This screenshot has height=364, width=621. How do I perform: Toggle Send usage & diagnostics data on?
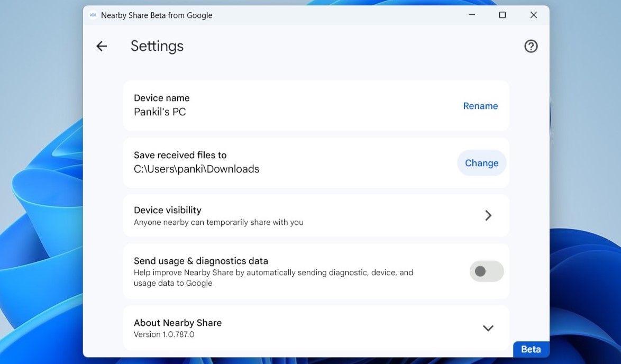[486, 271]
